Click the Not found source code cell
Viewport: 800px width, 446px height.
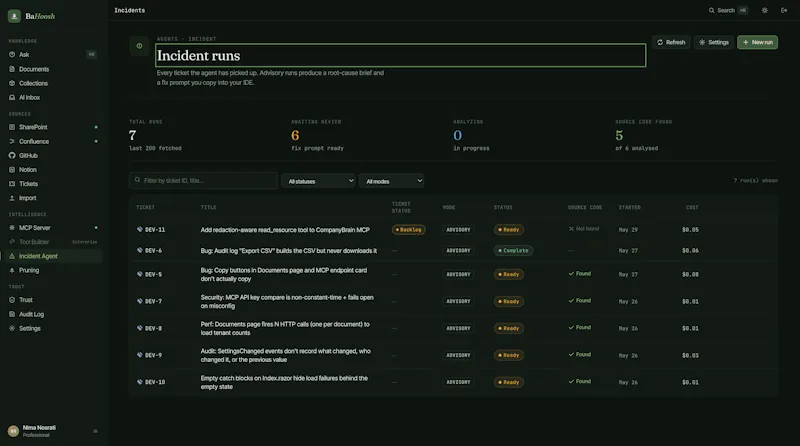tap(584, 229)
